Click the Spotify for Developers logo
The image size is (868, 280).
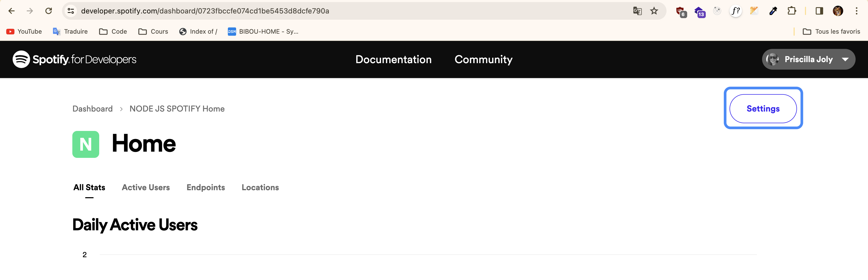point(74,59)
